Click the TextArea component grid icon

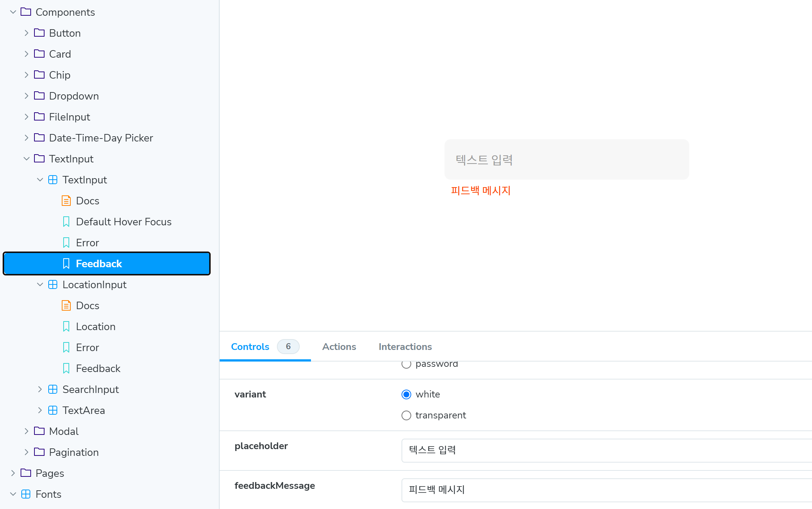click(53, 411)
